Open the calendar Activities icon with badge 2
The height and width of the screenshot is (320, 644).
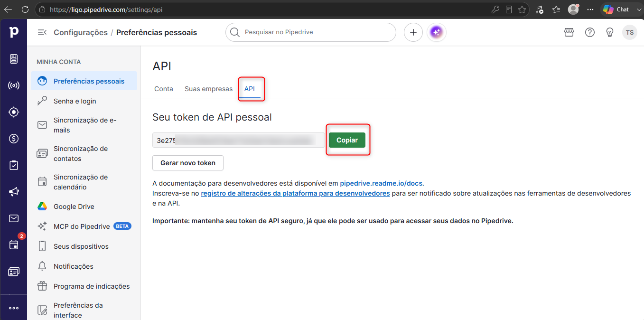coord(14,245)
